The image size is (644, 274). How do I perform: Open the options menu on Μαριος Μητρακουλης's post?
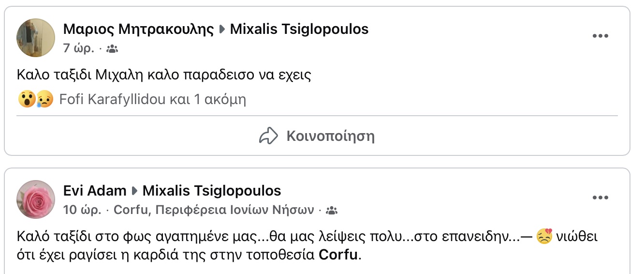tap(600, 36)
